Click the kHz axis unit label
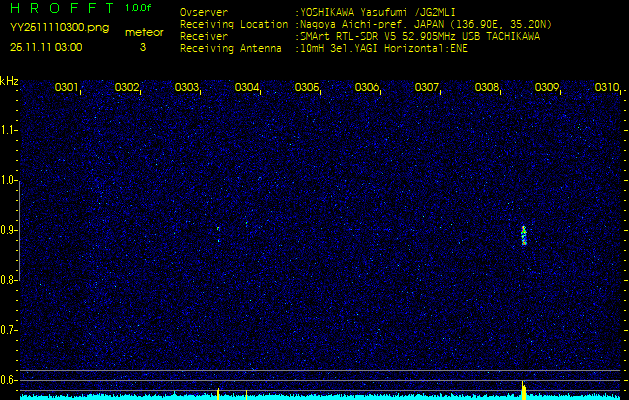This screenshot has width=629, height=400. point(9,81)
